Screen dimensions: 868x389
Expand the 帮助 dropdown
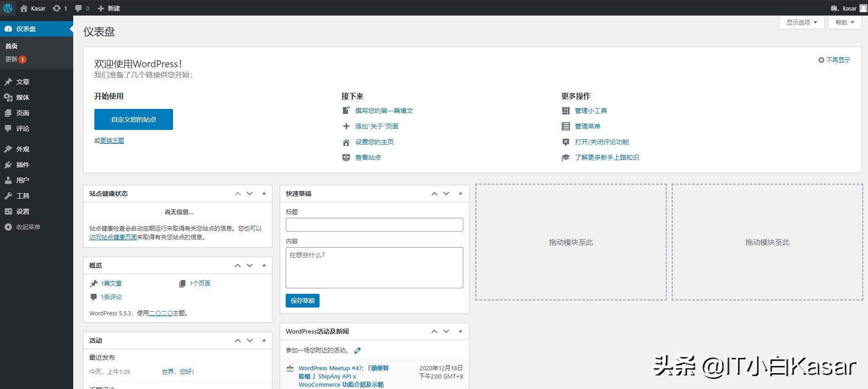tap(845, 22)
